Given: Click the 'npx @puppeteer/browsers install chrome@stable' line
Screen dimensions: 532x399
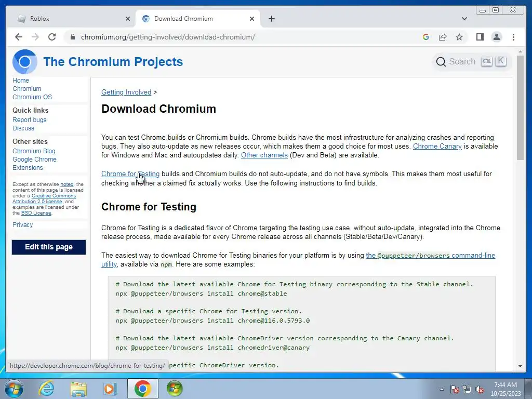Looking at the screenshot, I should (x=202, y=294).
